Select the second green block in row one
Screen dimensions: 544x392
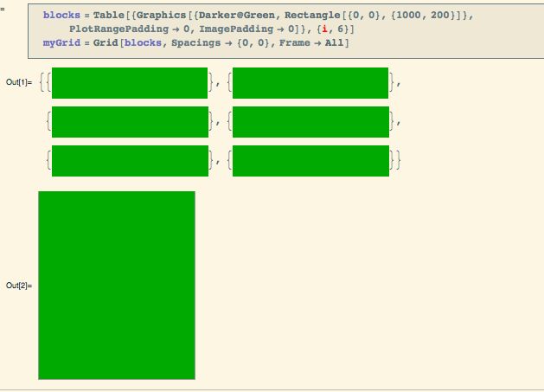(310, 83)
